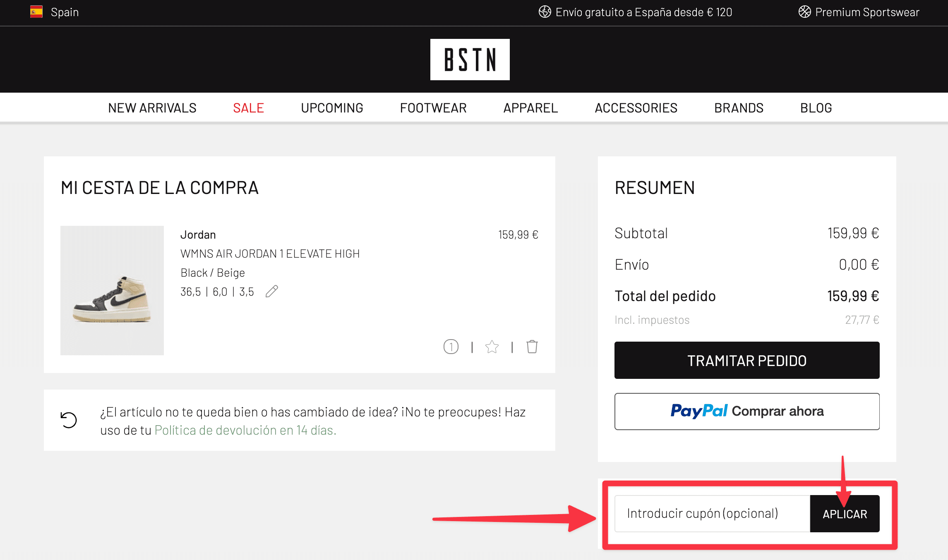This screenshot has width=948, height=560.
Task: Select the Spain flag icon
Action: click(x=36, y=12)
